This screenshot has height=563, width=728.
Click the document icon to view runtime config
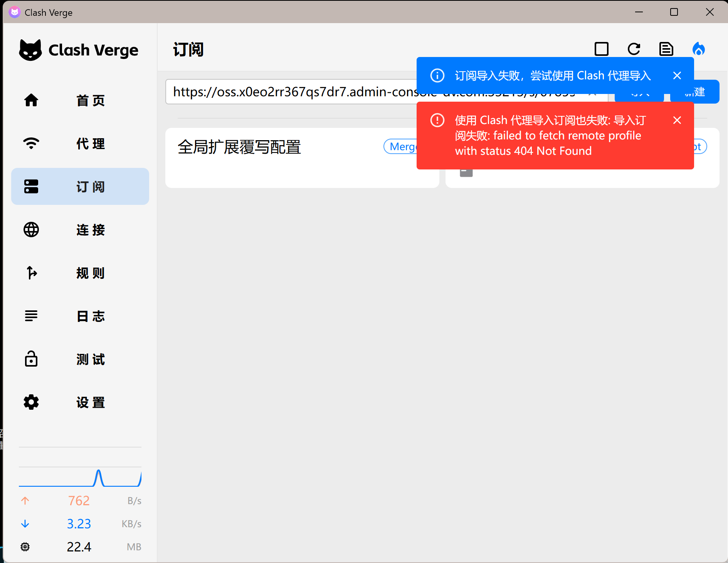coord(666,49)
